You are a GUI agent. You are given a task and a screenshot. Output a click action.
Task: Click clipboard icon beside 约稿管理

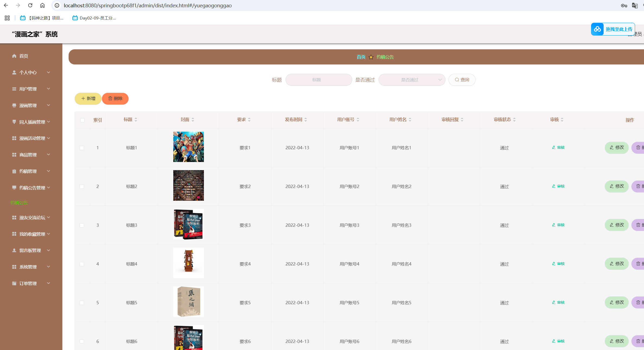pos(14,171)
